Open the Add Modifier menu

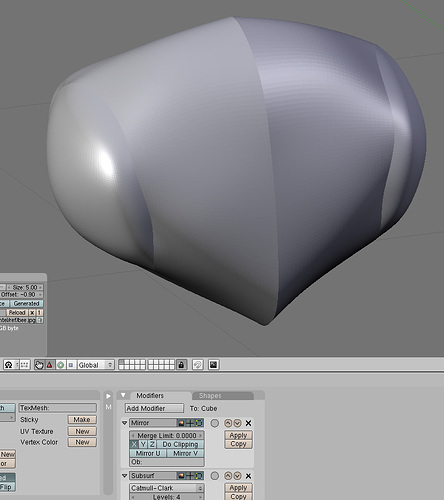[x=154, y=408]
